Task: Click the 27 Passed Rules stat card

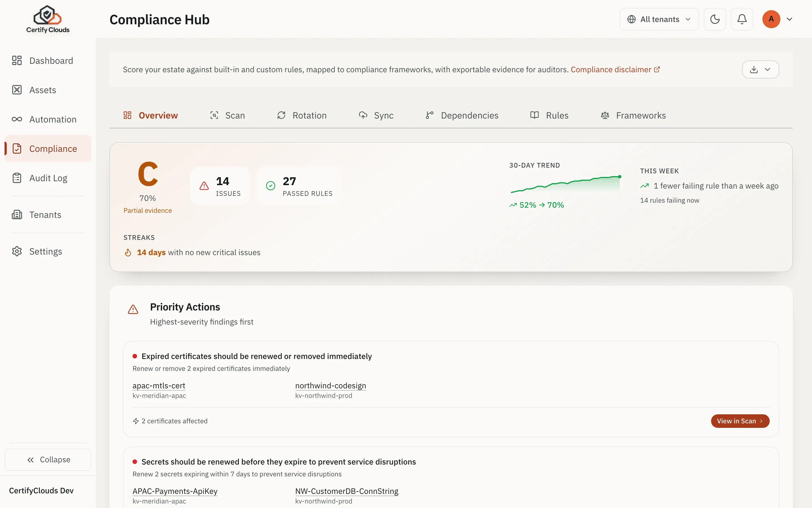Action: pos(299,186)
